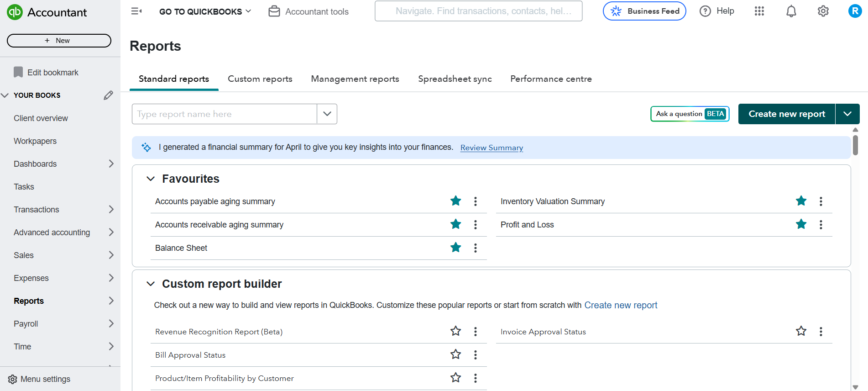Open Tasks in sidebar

tap(24, 187)
